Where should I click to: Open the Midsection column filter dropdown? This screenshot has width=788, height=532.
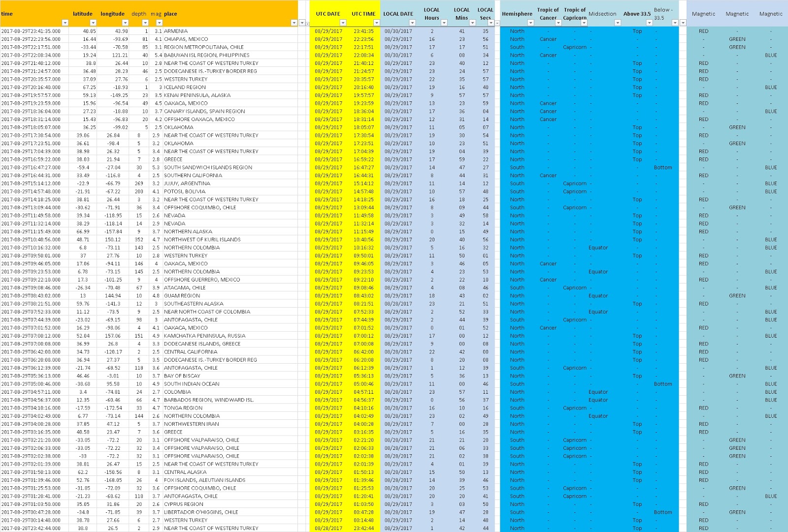[x=618, y=23]
